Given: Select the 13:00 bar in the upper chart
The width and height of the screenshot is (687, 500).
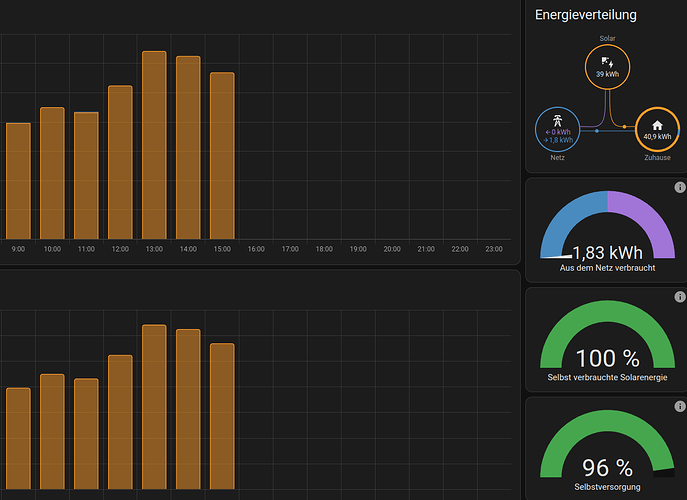Looking at the screenshot, I should click(154, 145).
